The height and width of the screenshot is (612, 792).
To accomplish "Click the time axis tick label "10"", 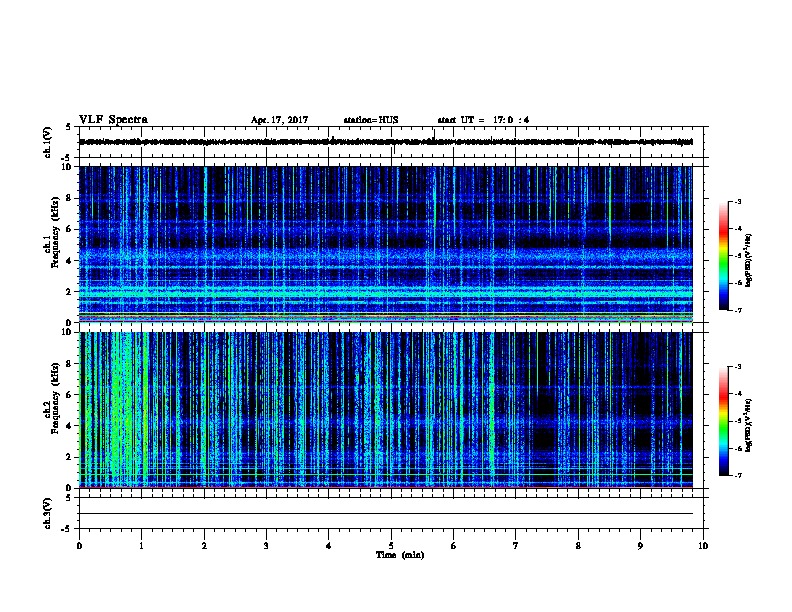I will 703,546.
